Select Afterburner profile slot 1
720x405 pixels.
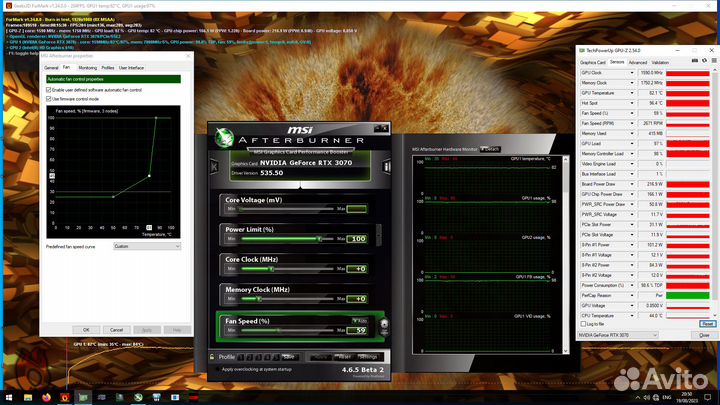point(241,357)
